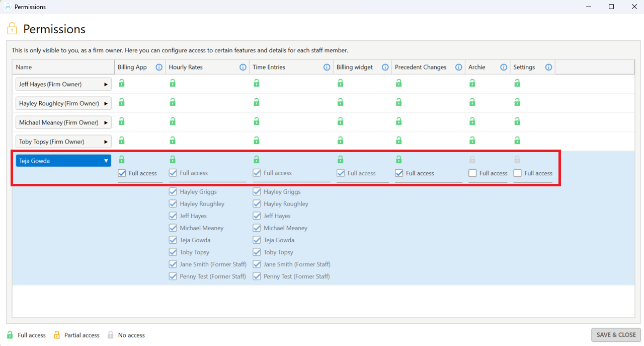Click the Time Entries info icon

click(327, 67)
